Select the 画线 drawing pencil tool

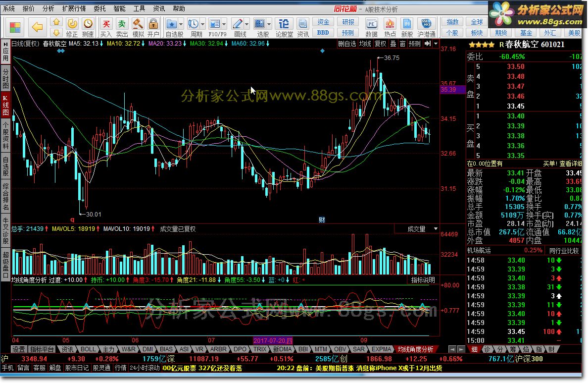point(237,24)
